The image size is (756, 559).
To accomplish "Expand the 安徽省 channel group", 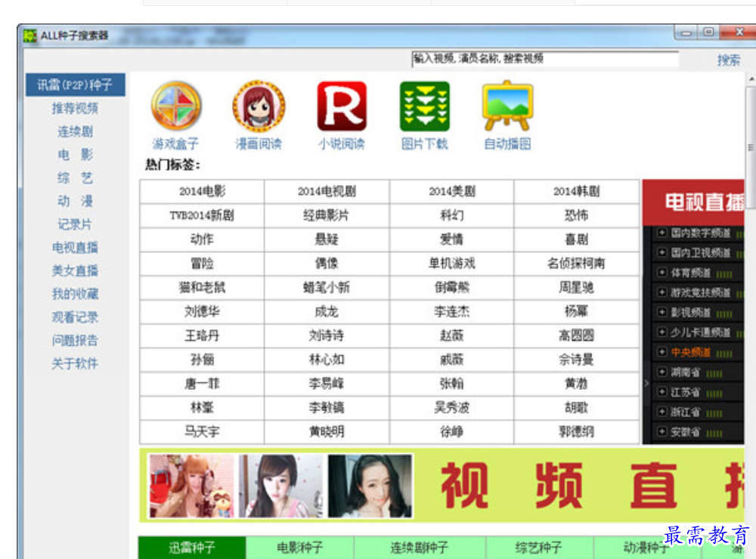I will point(662,432).
